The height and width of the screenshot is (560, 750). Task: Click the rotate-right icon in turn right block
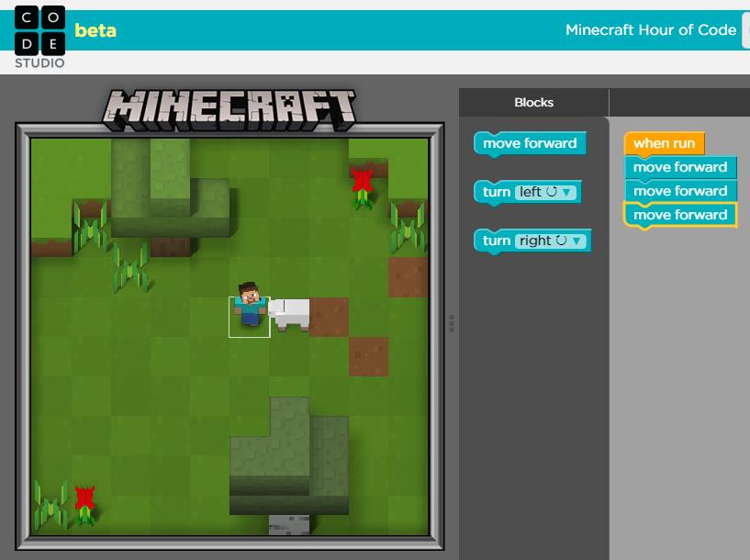561,241
